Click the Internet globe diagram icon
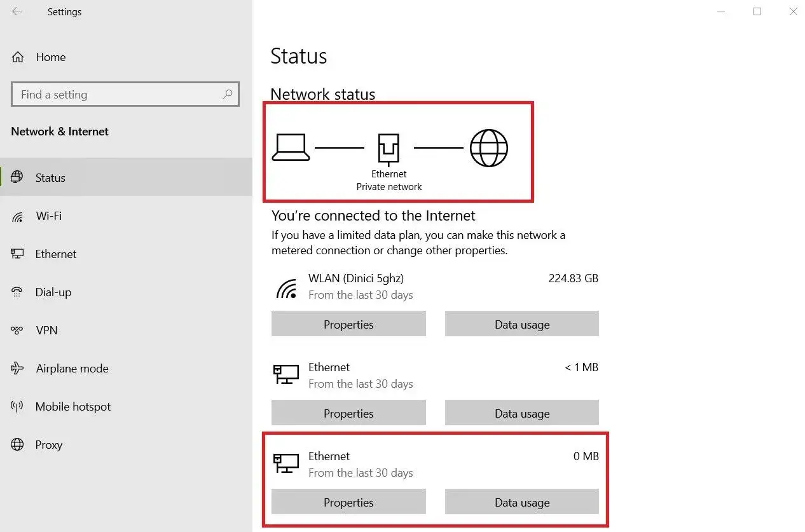Image resolution: width=805 pixels, height=532 pixels. pos(489,147)
